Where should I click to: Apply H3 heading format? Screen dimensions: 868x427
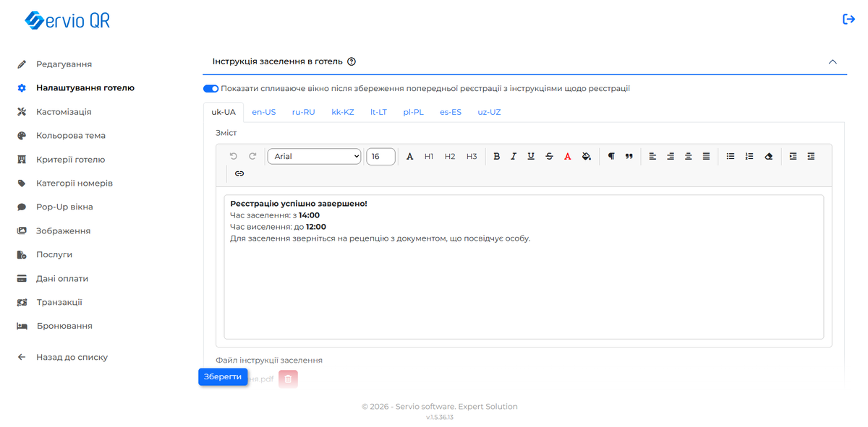point(472,156)
